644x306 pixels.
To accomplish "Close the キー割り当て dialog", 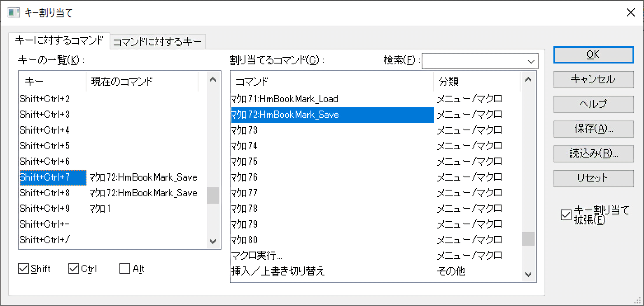I will 630,12.
